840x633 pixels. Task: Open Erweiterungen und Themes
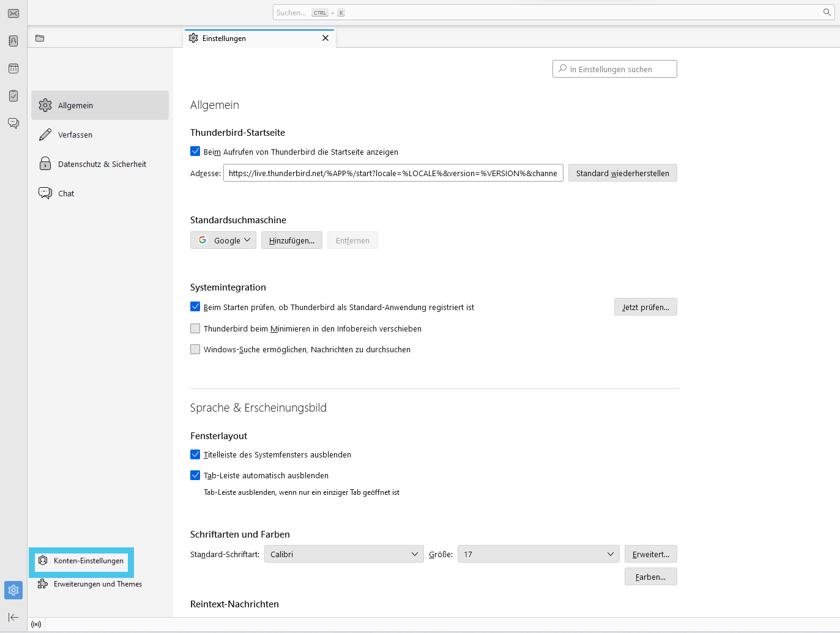pyautogui.click(x=90, y=584)
